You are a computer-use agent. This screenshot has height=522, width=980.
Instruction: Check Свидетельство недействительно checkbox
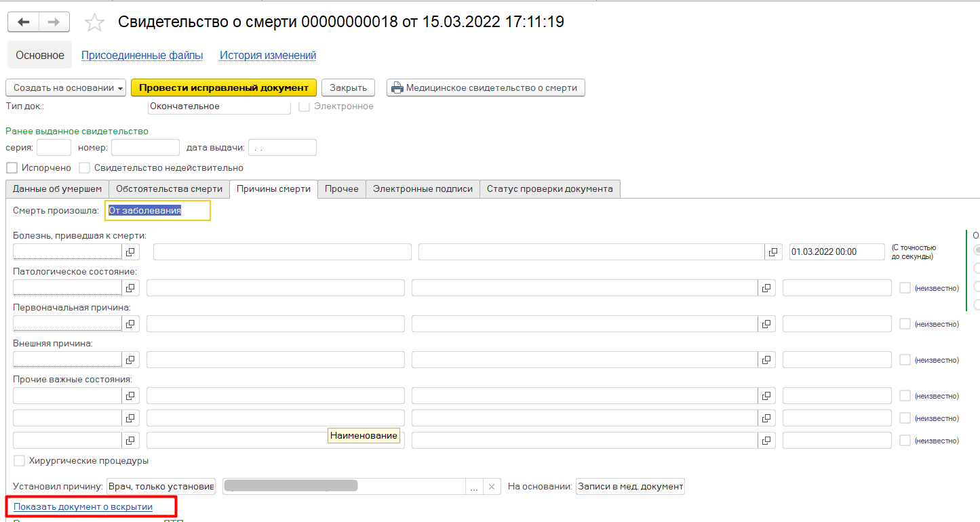coord(85,167)
